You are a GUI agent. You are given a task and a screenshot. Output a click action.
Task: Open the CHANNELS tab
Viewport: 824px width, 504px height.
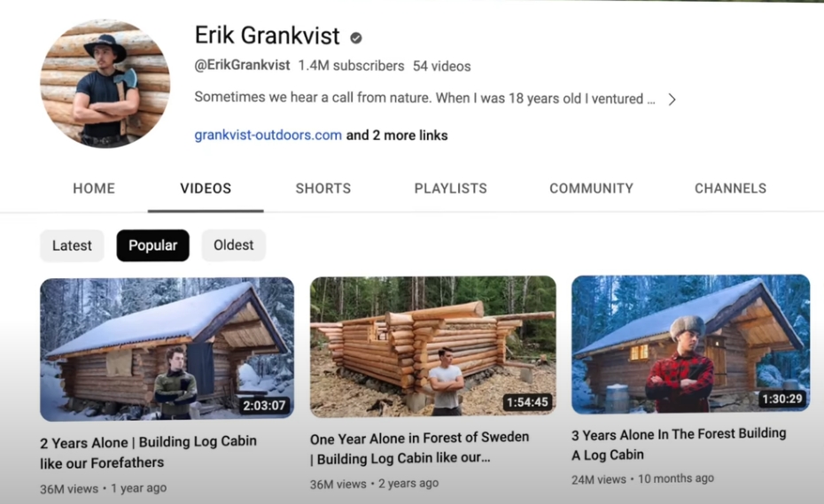730,188
